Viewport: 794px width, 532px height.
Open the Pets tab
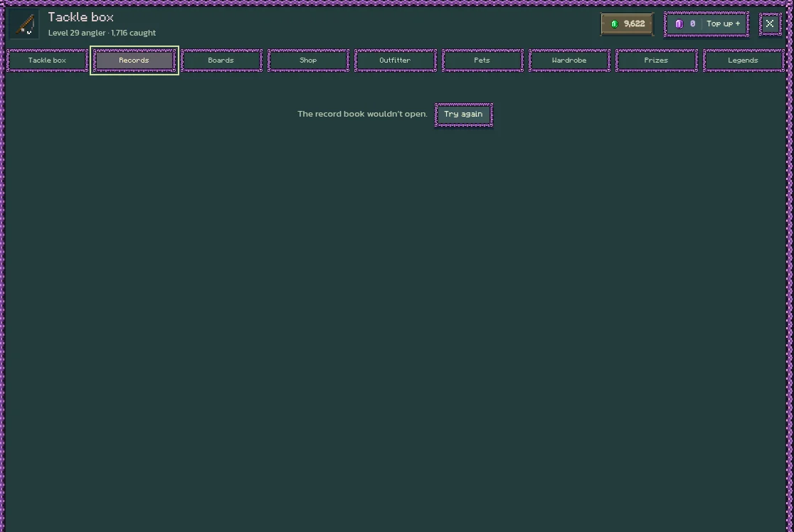tap(482, 60)
